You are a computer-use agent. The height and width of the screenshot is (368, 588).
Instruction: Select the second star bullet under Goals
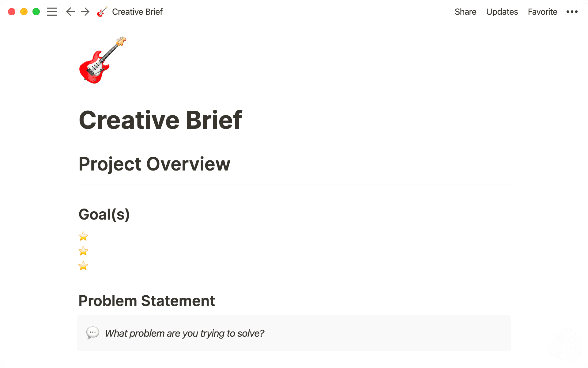pyautogui.click(x=83, y=251)
